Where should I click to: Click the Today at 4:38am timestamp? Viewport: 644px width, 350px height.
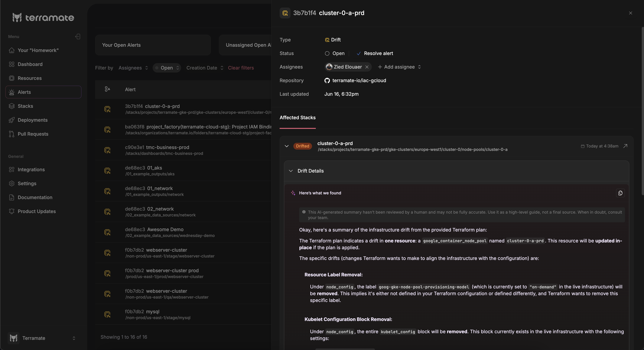(600, 146)
